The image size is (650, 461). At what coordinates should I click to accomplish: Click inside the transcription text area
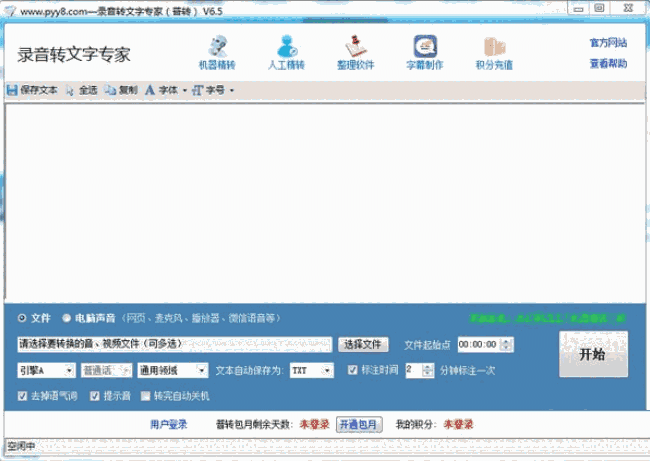tap(325, 202)
